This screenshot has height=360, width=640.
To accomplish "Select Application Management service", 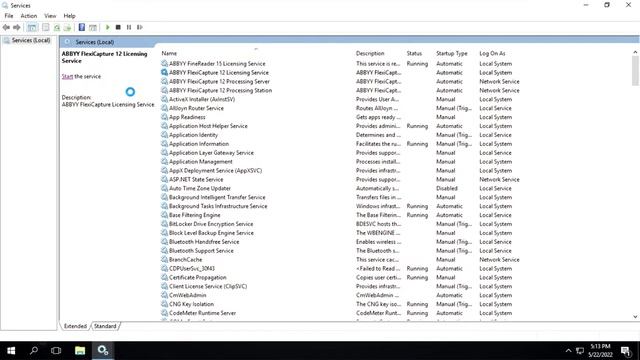I will pos(200,162).
